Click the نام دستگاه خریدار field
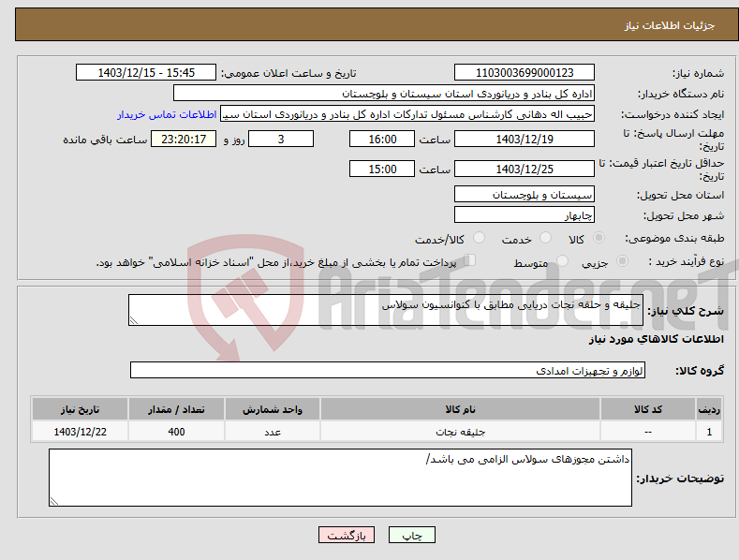The width and height of the screenshot is (739, 560). click(384, 94)
